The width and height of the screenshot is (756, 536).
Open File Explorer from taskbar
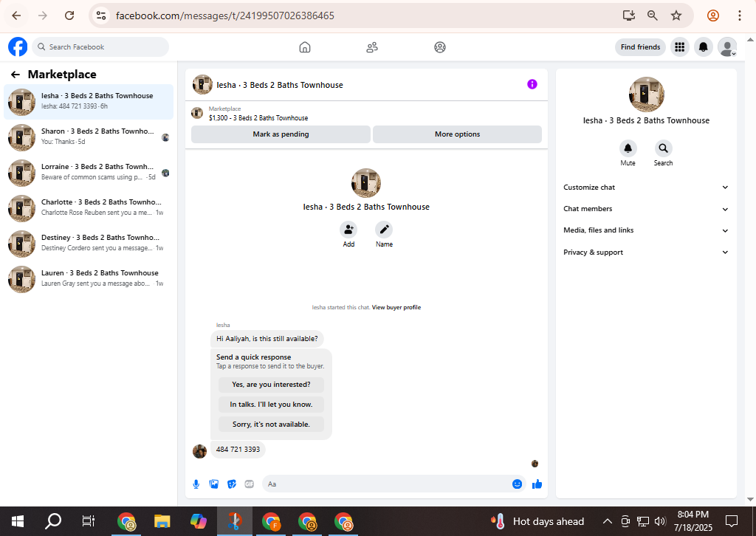click(162, 521)
